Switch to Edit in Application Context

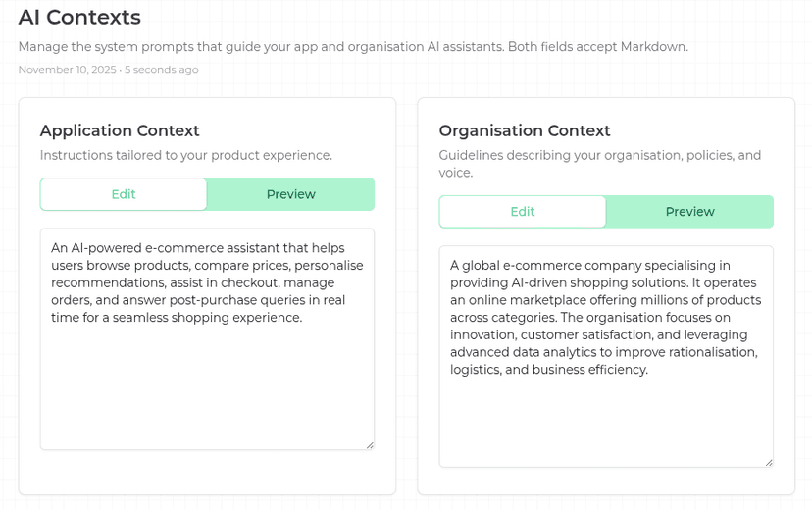point(124,194)
